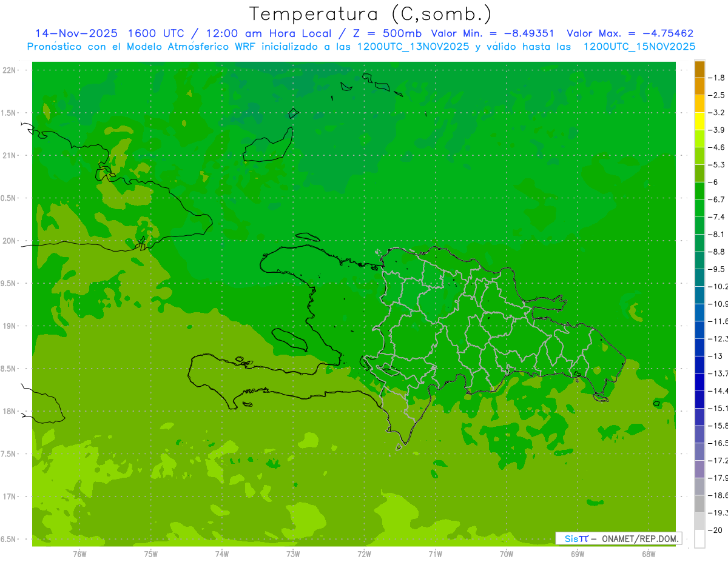Click the brown-orange colorbar swatch above -1.8
This screenshot has height=562, width=728.
[699, 70]
